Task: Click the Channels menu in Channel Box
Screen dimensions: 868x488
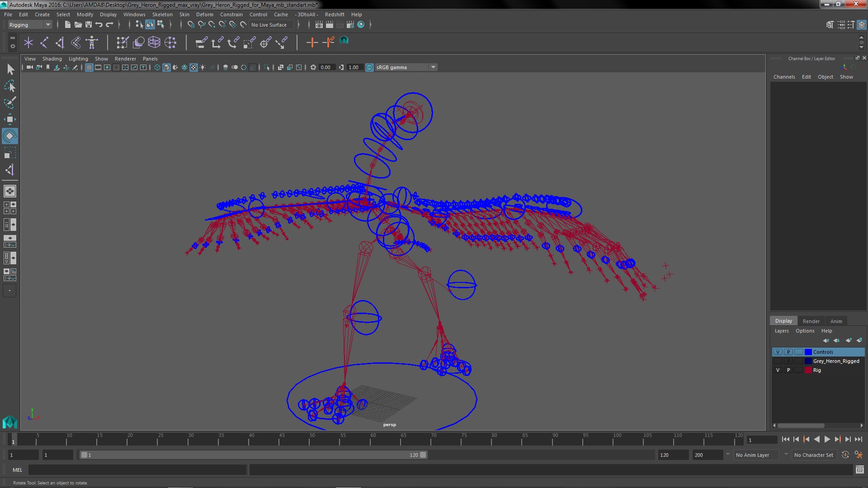Action: (784, 77)
